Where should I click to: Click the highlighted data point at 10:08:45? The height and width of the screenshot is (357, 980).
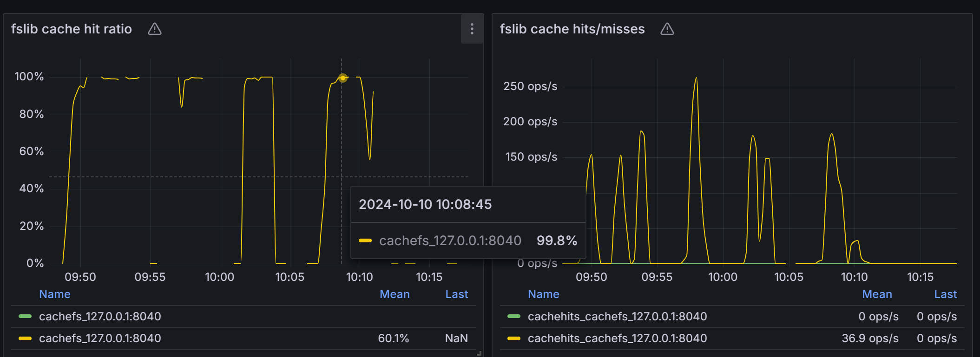coord(342,78)
